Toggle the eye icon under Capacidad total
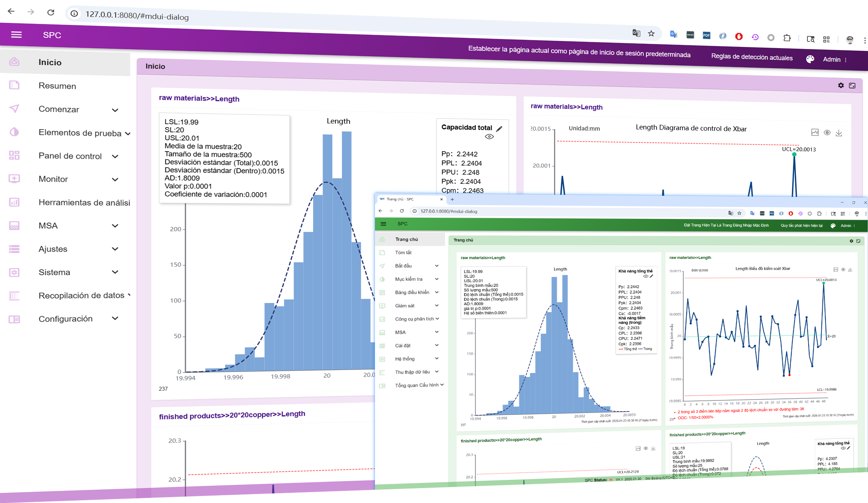The image size is (868, 503). tap(489, 137)
